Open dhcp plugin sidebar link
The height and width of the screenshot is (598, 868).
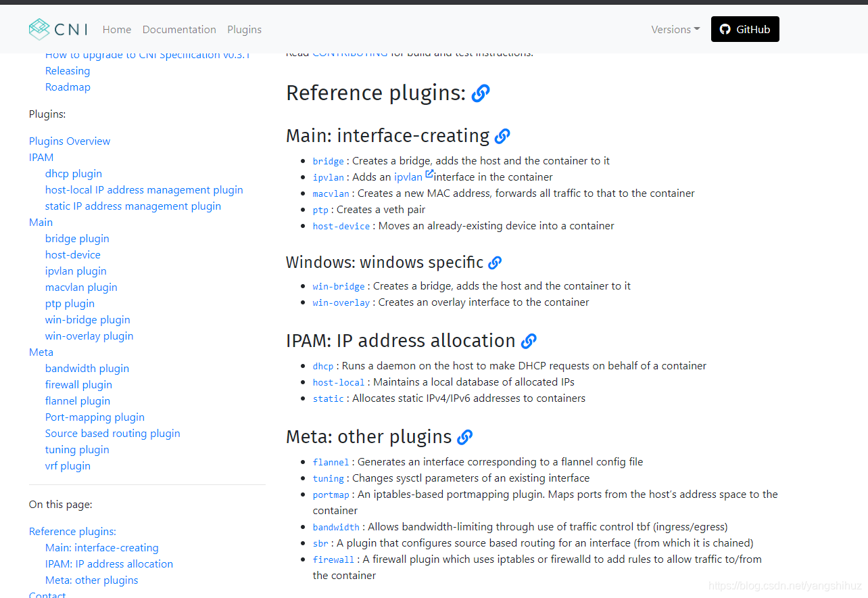pos(74,173)
